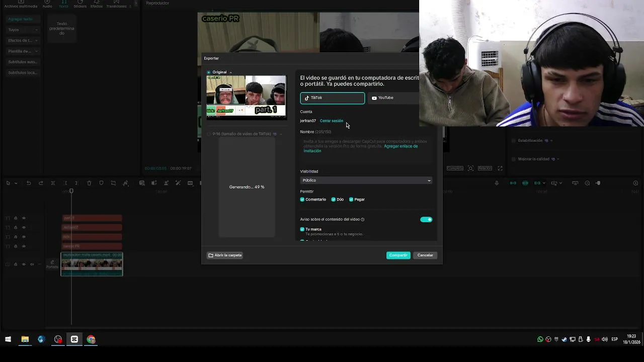Viewport: 644px width, 362px height.
Task: Click the Completa button under the player
Action: tap(455, 168)
